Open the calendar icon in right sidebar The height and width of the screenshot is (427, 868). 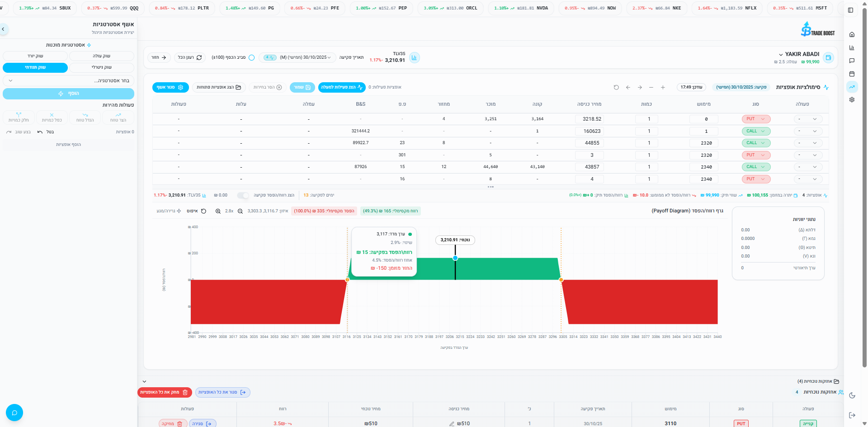(852, 74)
